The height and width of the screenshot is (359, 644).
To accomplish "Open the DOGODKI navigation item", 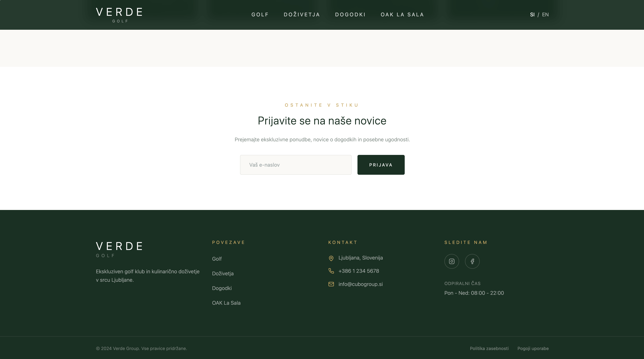I will [350, 15].
